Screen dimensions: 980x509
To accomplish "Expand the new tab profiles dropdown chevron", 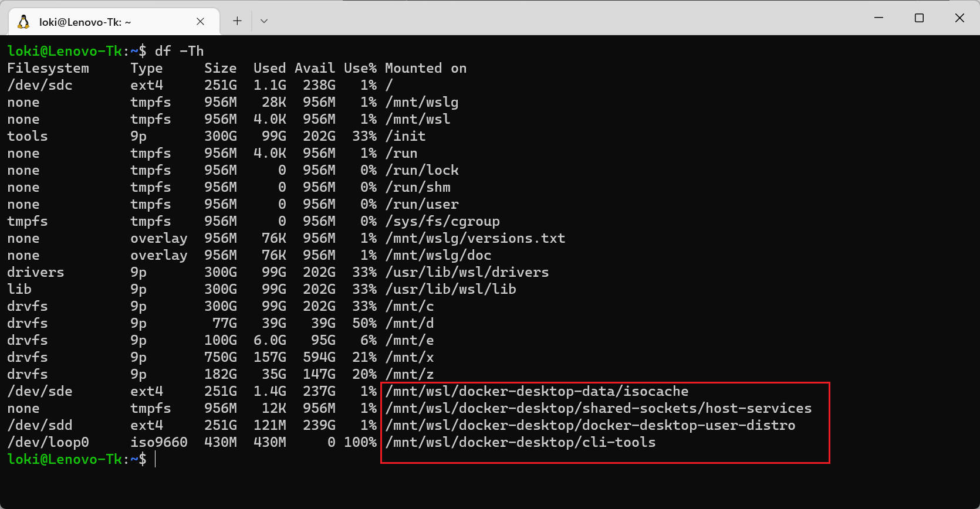I will click(264, 21).
